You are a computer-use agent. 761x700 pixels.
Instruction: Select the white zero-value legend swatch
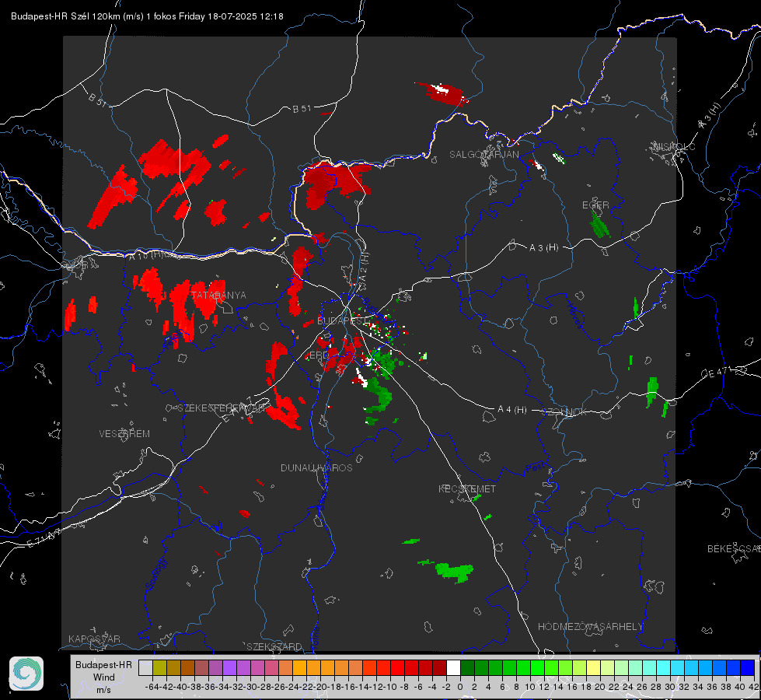tap(453, 667)
